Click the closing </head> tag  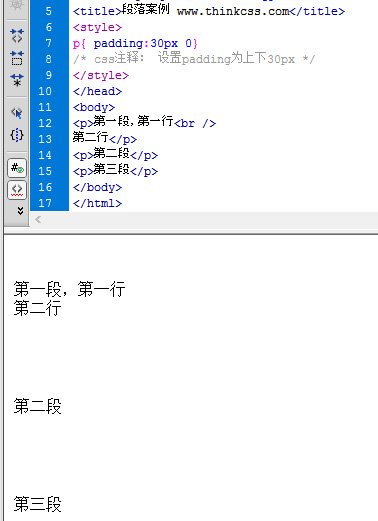(97, 91)
